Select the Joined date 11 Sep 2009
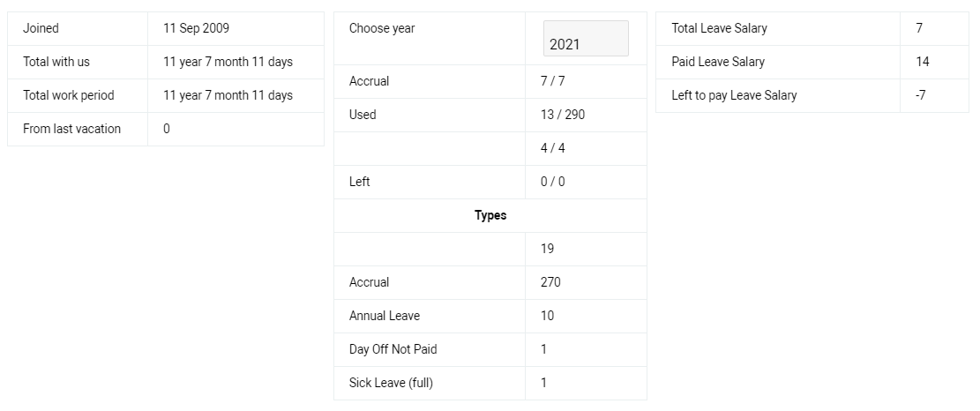This screenshot has width=980, height=411. pyautogui.click(x=196, y=28)
